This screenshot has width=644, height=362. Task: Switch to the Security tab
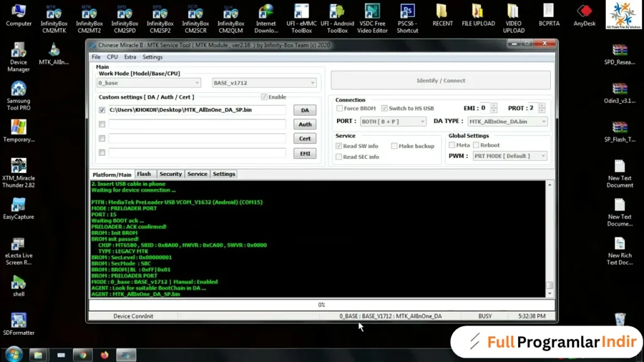coord(170,174)
